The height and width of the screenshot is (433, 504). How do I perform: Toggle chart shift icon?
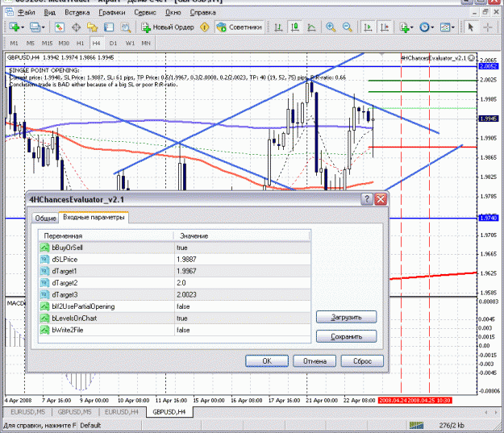point(385,27)
